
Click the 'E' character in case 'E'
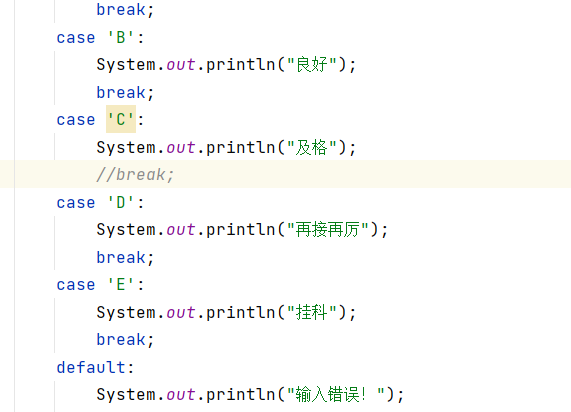click(121, 285)
